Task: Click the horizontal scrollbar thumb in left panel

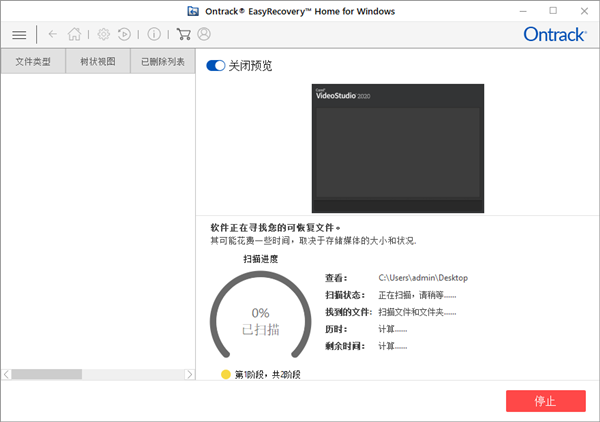Action: [x=47, y=374]
